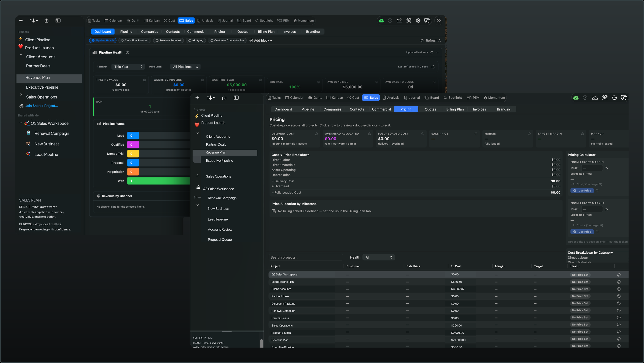This screenshot has height=363, width=644.
Task: Open sort menu in front window sidebar
Action: pyautogui.click(x=211, y=98)
